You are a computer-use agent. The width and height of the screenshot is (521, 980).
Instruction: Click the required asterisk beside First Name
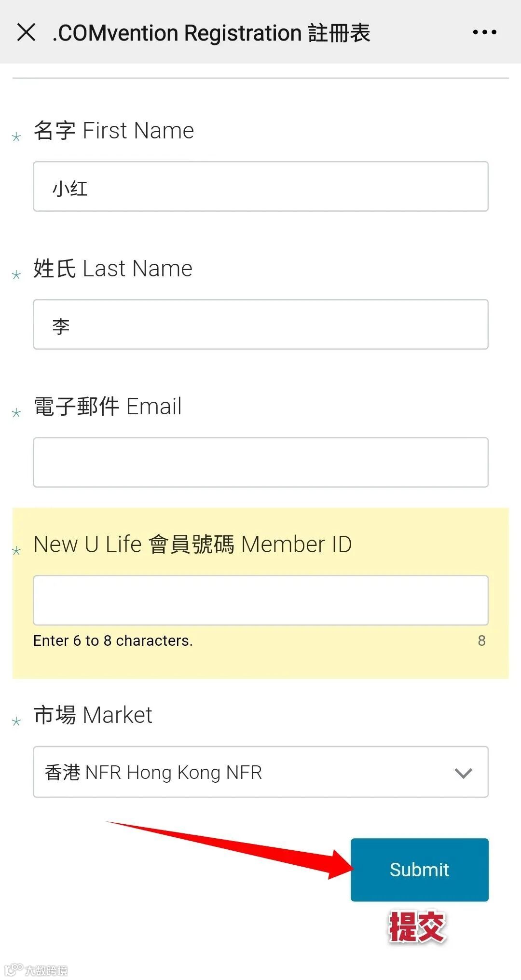pos(16,137)
